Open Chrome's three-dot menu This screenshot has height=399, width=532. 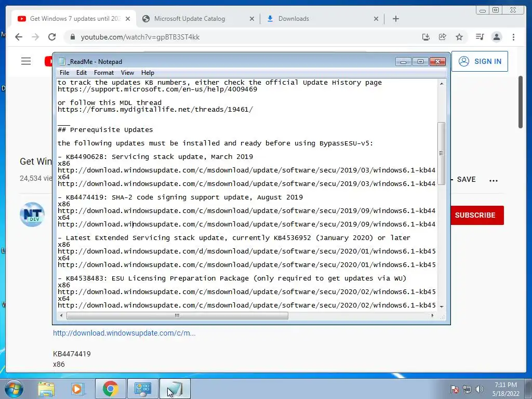coord(513,37)
